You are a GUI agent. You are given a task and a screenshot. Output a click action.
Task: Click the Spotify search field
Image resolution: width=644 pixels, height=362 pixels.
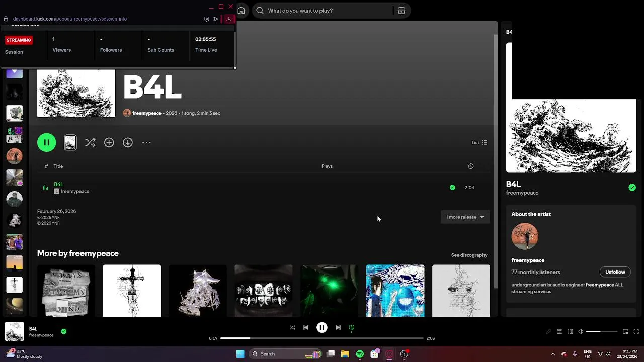point(323,11)
